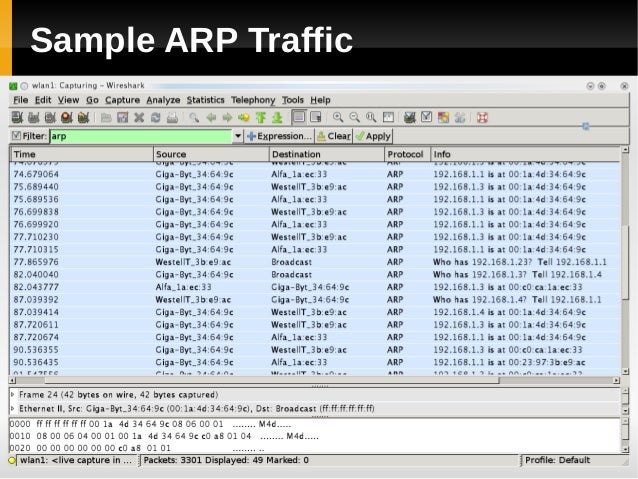Click the Open capture file icon
The height and width of the screenshot is (479, 638).
106,118
